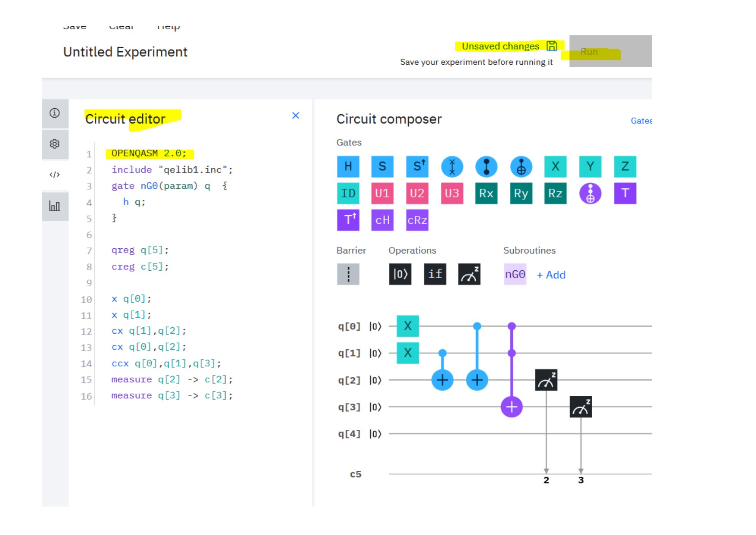This screenshot has width=756, height=535.
Task: Open settings gear in sidebar
Action: 55,144
